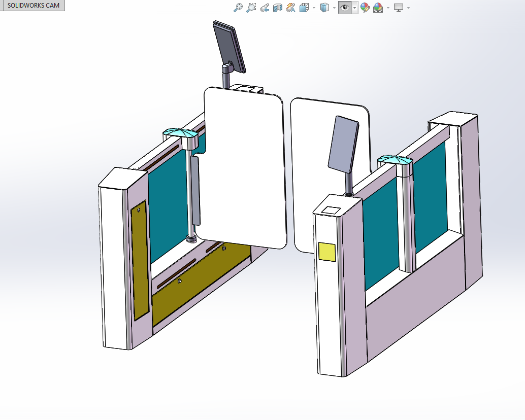Expand the Hide/Show Items dropdown arrow

click(354, 8)
